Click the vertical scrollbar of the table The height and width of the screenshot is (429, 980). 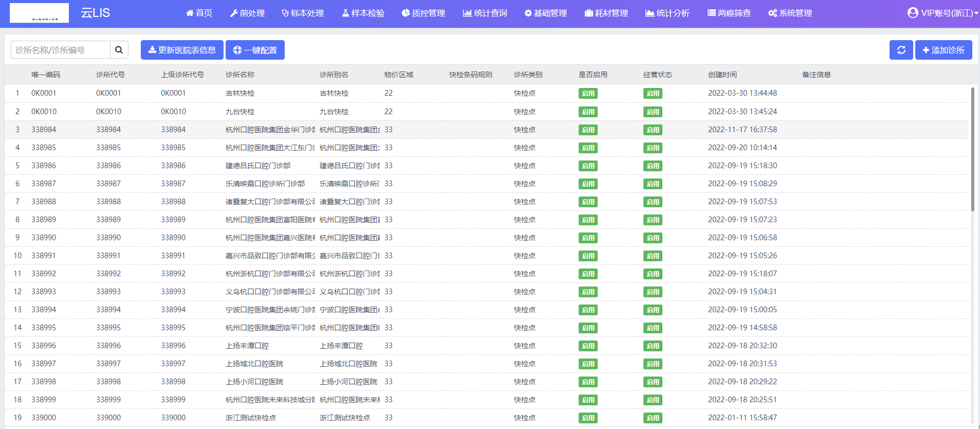[972, 149]
